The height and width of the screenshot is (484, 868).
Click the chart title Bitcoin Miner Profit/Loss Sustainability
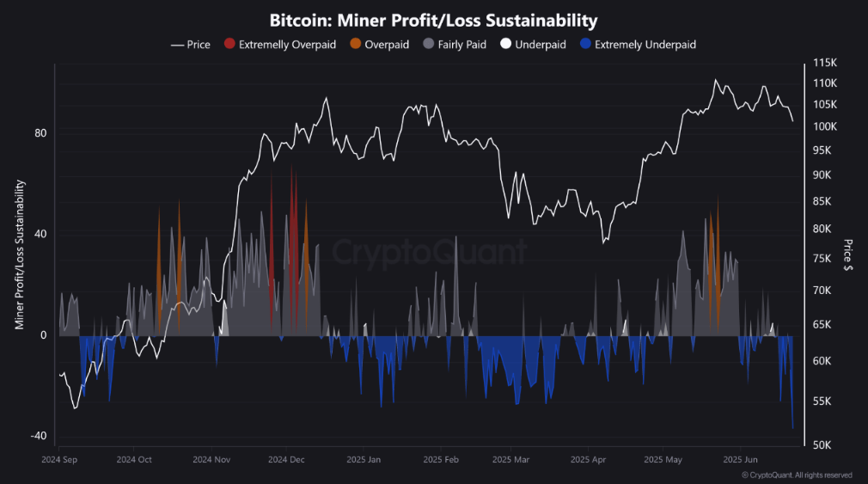[433, 20]
